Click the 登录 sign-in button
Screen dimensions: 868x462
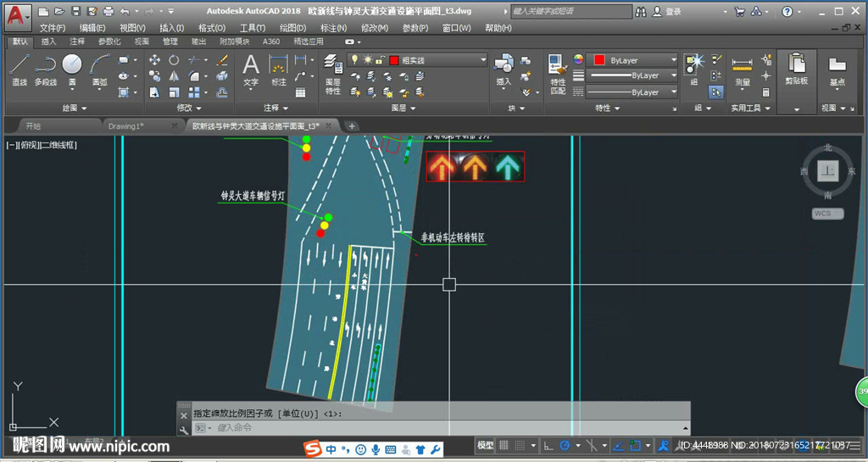pyautogui.click(x=668, y=11)
